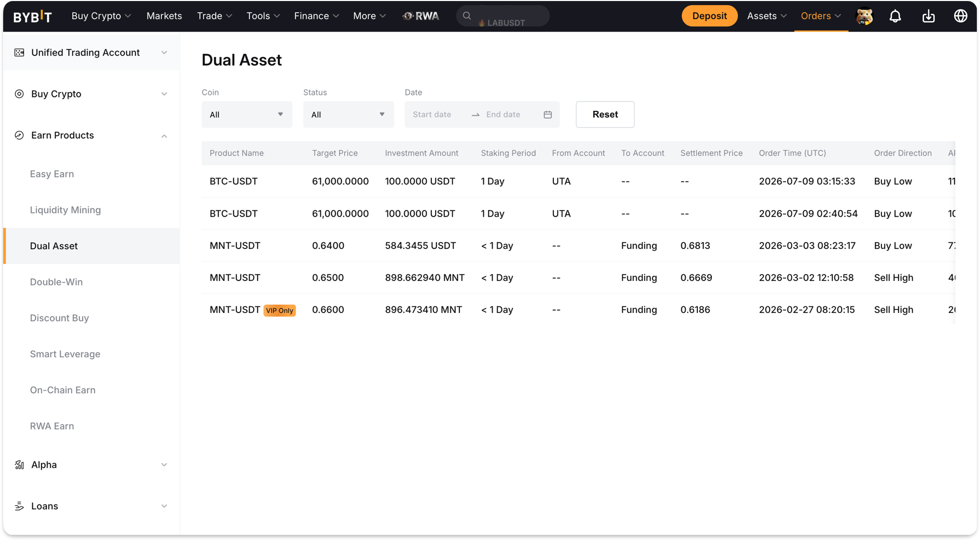Expand the Finance top menu
Screen dimensions: 980x540
(316, 16)
